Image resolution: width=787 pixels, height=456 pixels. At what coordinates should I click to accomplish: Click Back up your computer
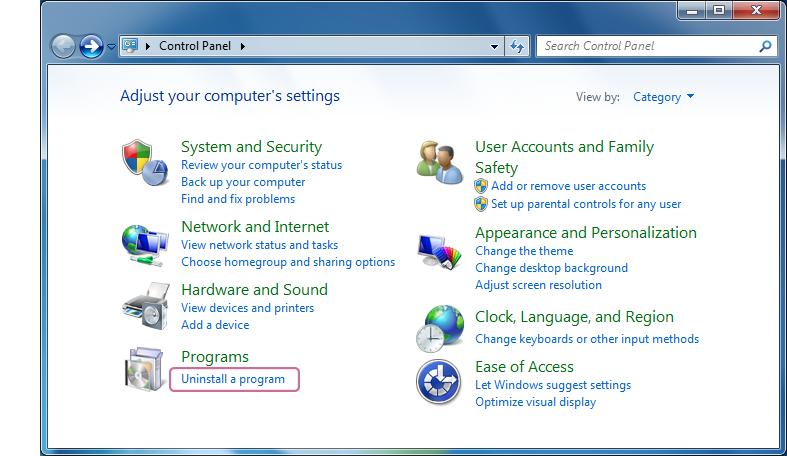pos(243,182)
